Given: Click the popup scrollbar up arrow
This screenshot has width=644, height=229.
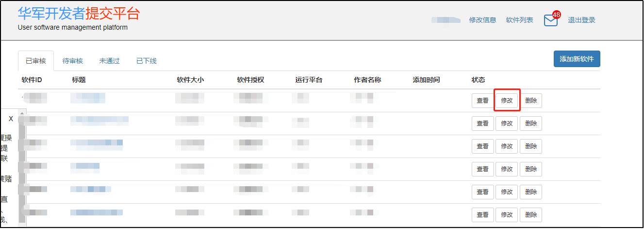Looking at the screenshot, I should click(22, 113).
